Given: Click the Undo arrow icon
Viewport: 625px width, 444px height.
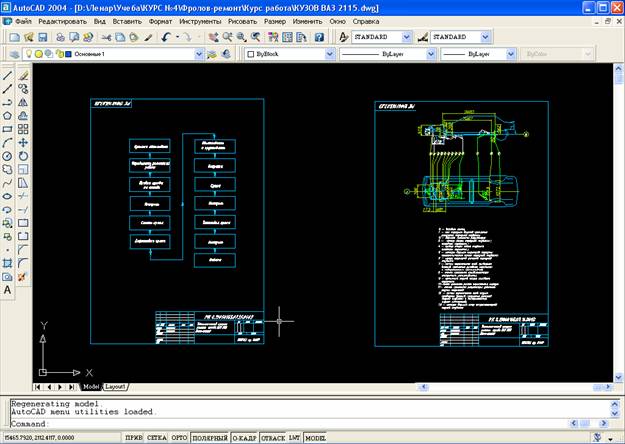Looking at the screenshot, I should (x=165, y=37).
